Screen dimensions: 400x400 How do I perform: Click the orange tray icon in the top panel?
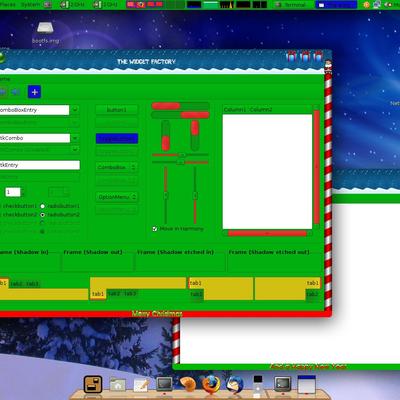click(x=366, y=5)
